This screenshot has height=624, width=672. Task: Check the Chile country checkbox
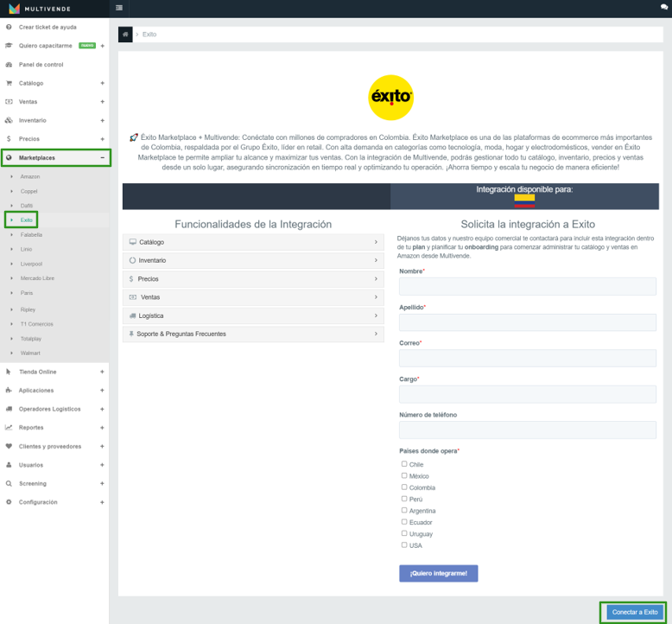pyautogui.click(x=404, y=464)
